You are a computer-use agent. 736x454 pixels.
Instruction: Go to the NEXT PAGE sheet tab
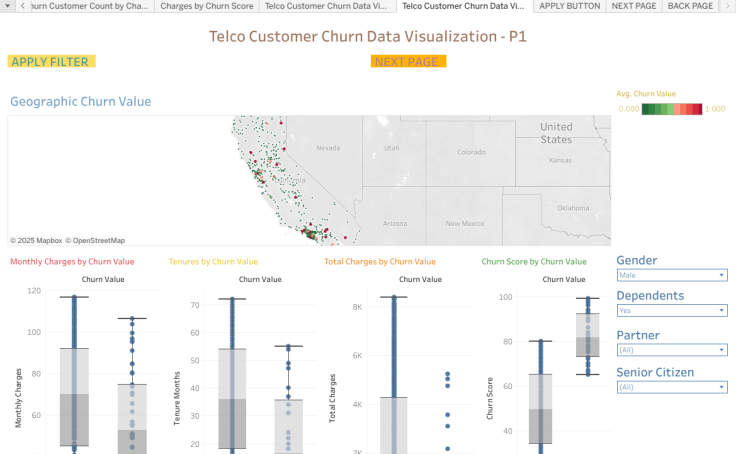pos(634,6)
